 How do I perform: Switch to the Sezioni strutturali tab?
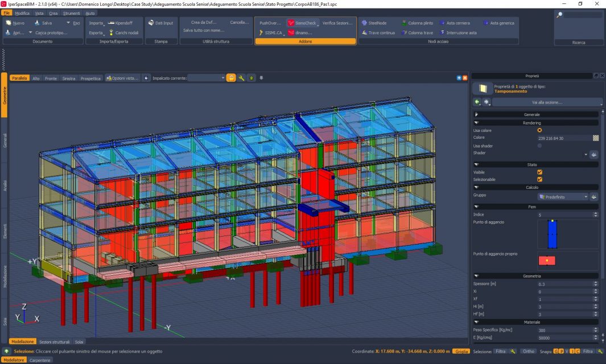pos(54,342)
